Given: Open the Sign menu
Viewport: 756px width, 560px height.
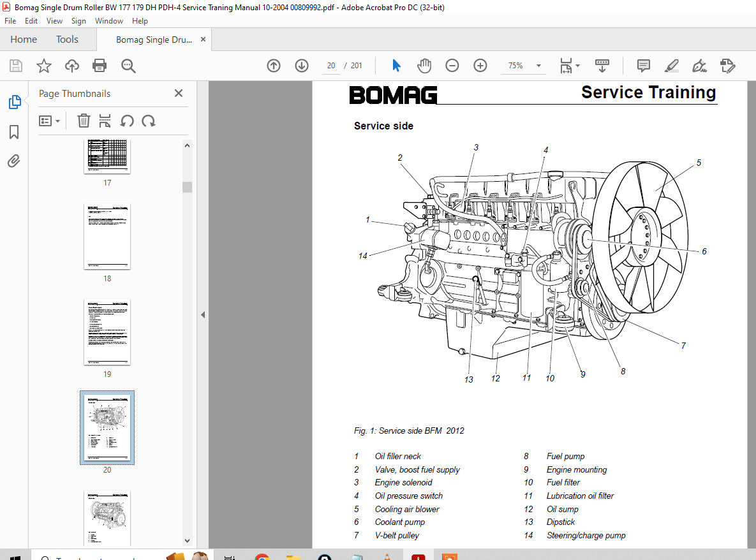Looking at the screenshot, I should (78, 20).
